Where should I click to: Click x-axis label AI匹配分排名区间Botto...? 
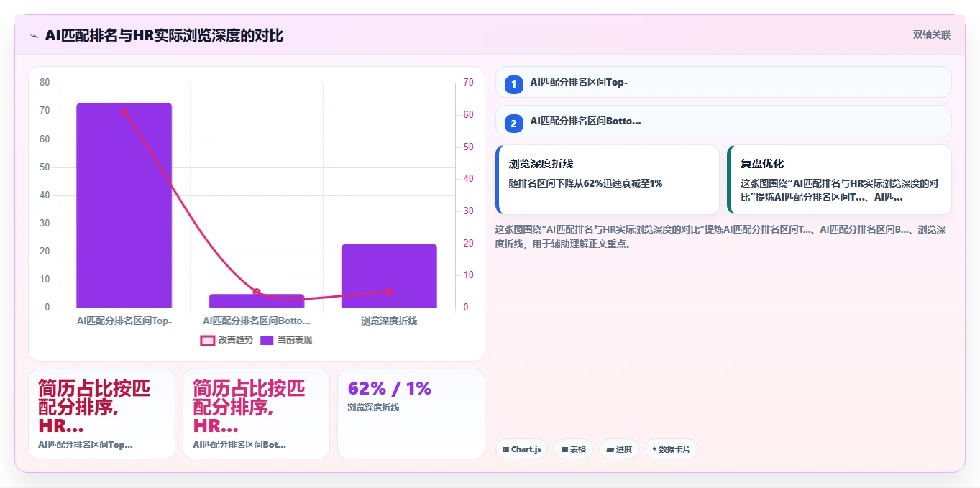tap(257, 321)
